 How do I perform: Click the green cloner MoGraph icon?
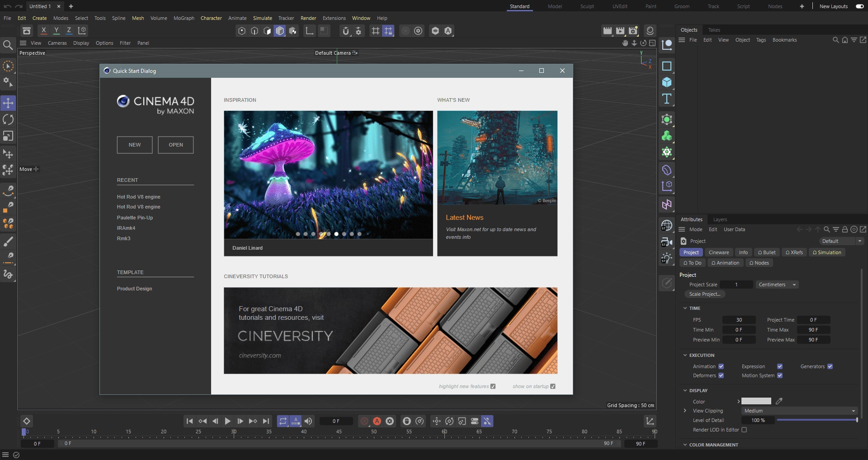tap(666, 136)
